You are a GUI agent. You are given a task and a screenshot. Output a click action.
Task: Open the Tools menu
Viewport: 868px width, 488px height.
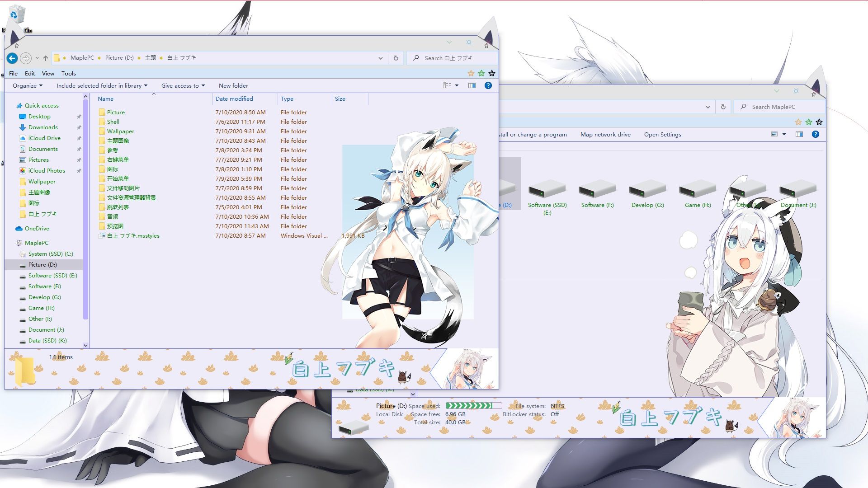69,73
